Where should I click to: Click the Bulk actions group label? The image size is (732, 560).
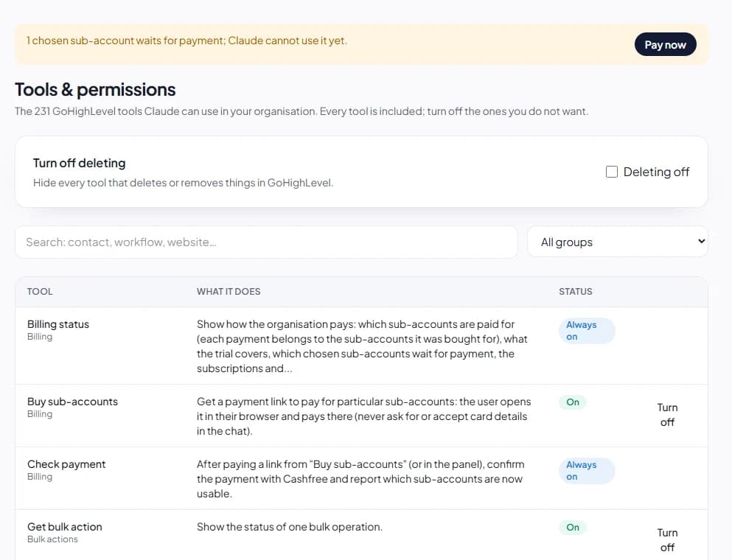tap(52, 539)
